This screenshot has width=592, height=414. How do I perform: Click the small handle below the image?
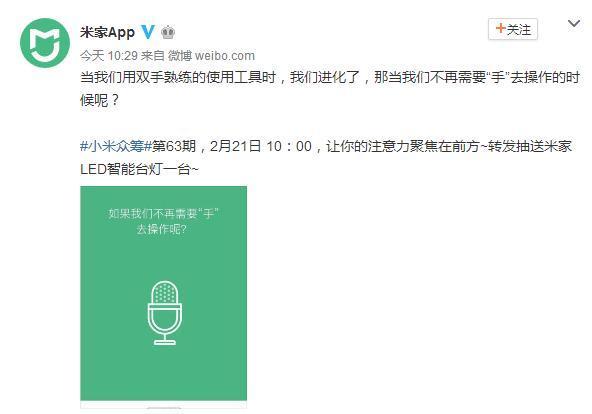point(163,408)
